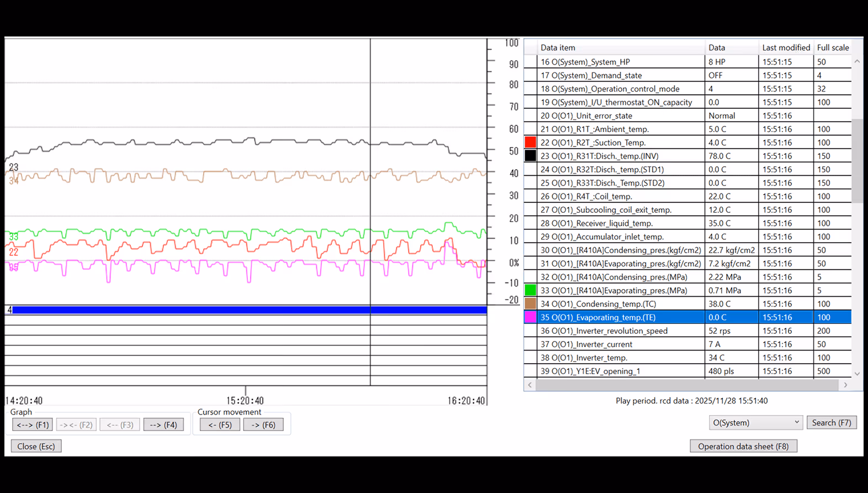Click the graph -><- (F2) button

76,425
